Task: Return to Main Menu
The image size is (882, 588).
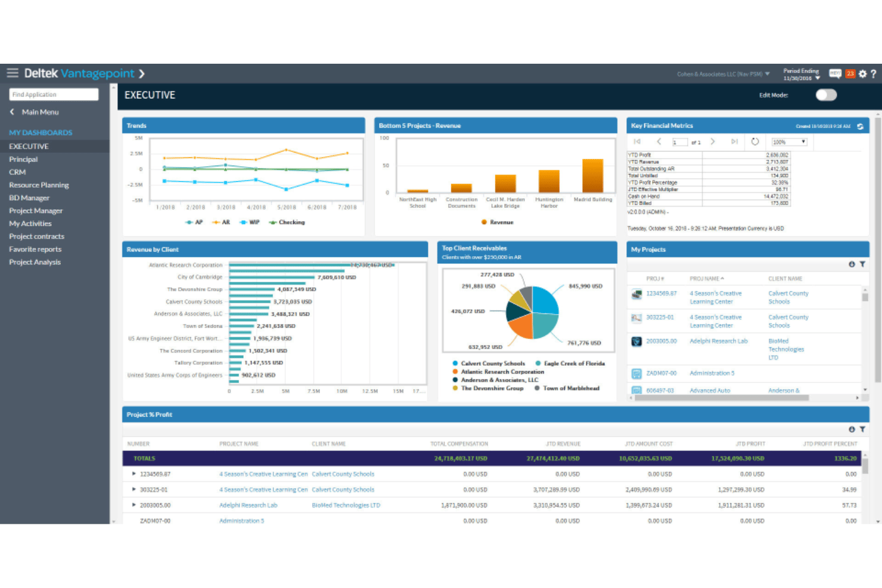Action: click(x=40, y=112)
